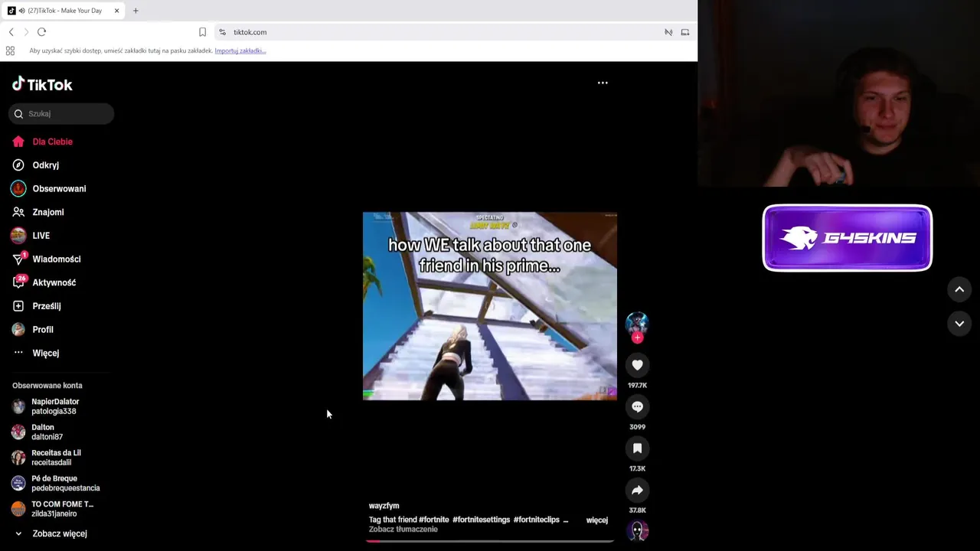The image size is (980, 551).
Task: Click Importuj zakładki link
Action: point(240,51)
